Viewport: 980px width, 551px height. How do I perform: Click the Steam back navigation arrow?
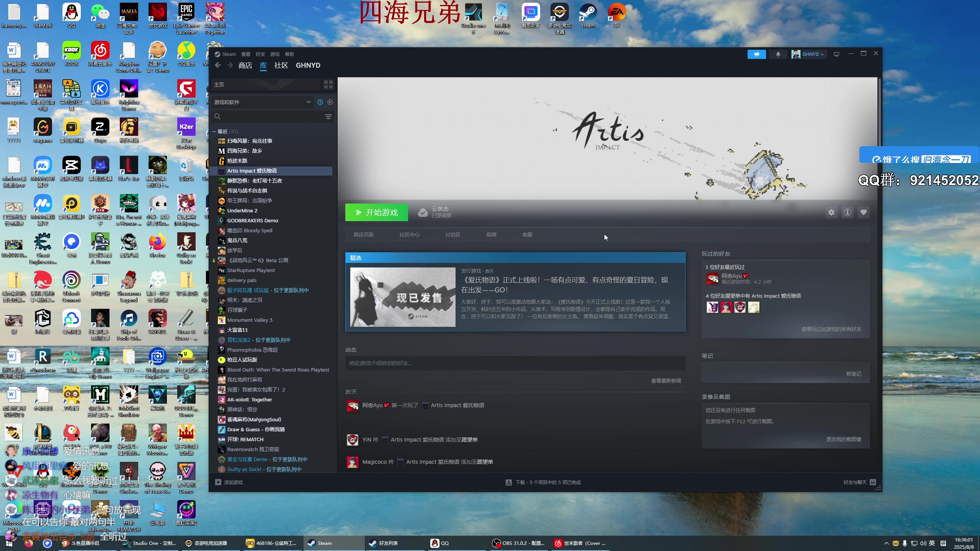(218, 65)
